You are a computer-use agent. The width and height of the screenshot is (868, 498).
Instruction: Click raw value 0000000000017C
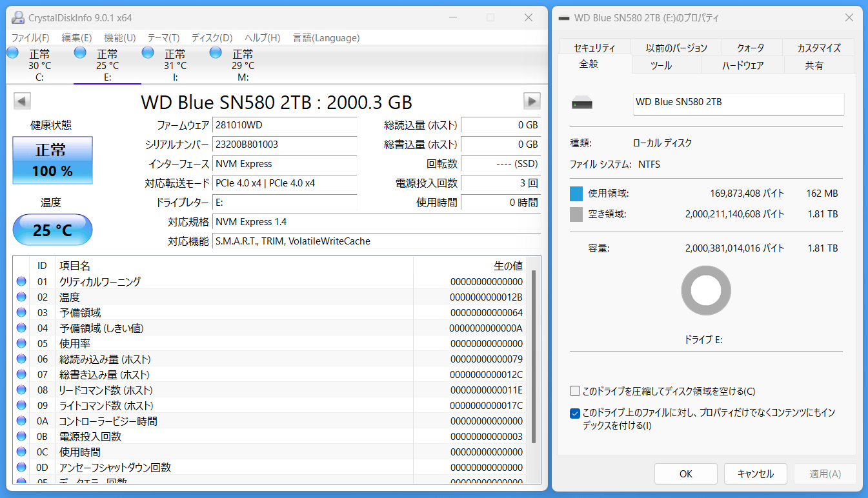[x=486, y=405]
